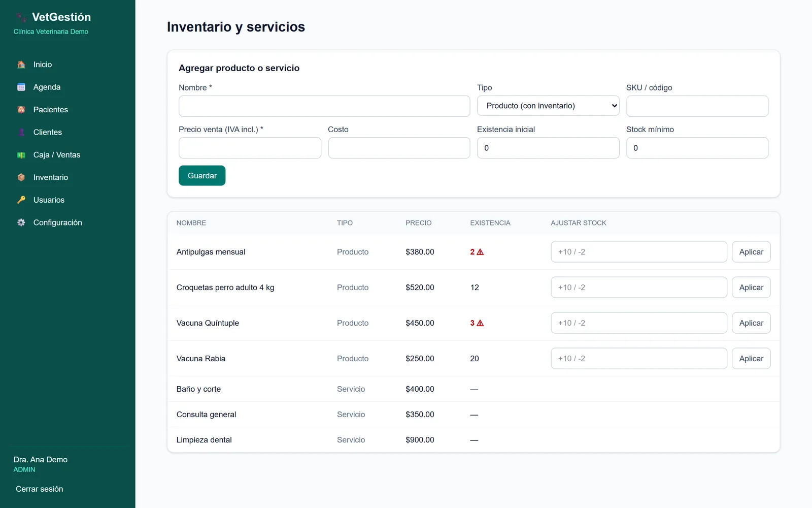Image resolution: width=812 pixels, height=508 pixels.
Task: Click the person icon next to Clientes
Action: 21,132
